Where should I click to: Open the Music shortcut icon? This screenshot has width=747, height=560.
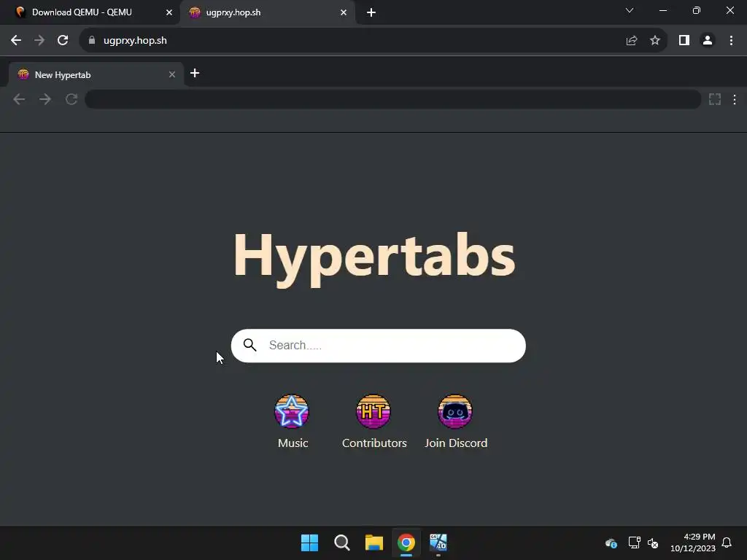tap(292, 411)
